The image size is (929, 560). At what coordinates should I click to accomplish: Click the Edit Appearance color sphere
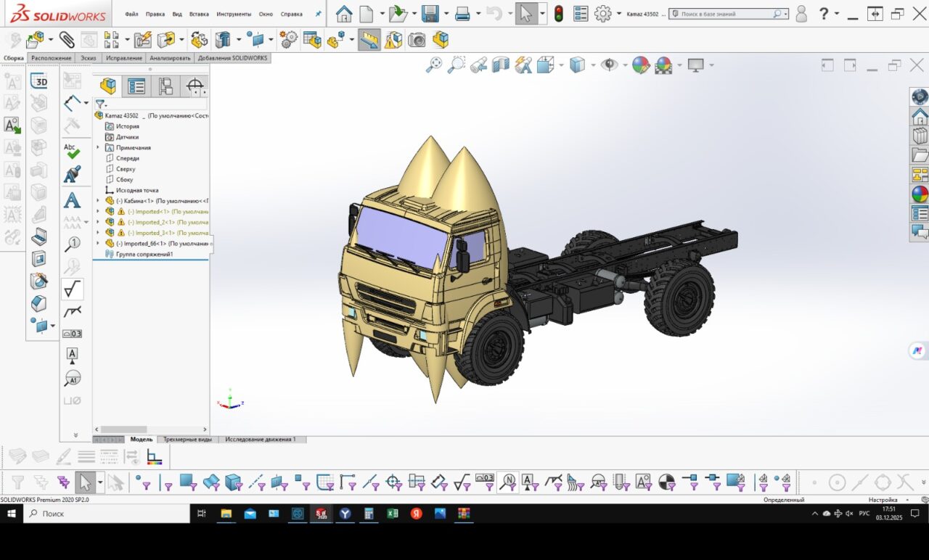click(640, 65)
